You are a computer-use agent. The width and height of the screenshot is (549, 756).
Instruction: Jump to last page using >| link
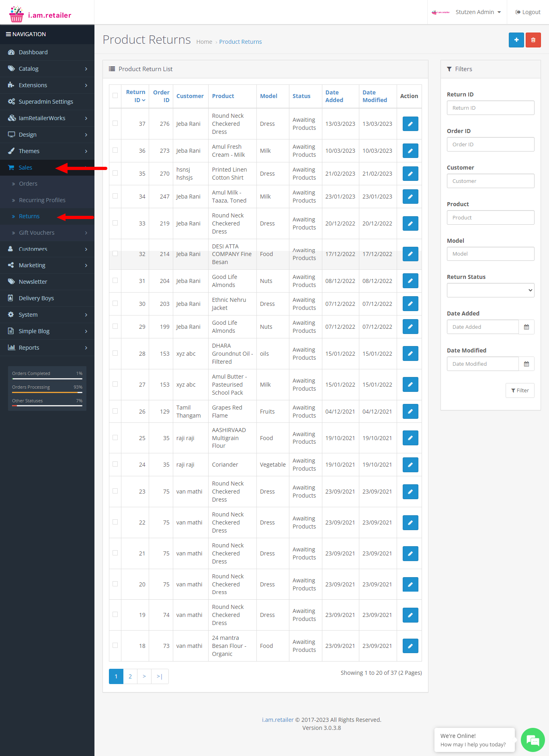[x=160, y=676]
